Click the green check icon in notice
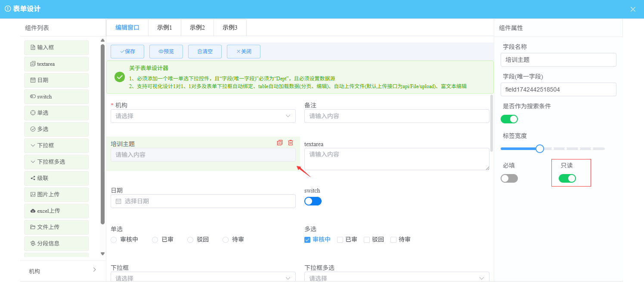The width and height of the screenshot is (644, 297). [120, 77]
